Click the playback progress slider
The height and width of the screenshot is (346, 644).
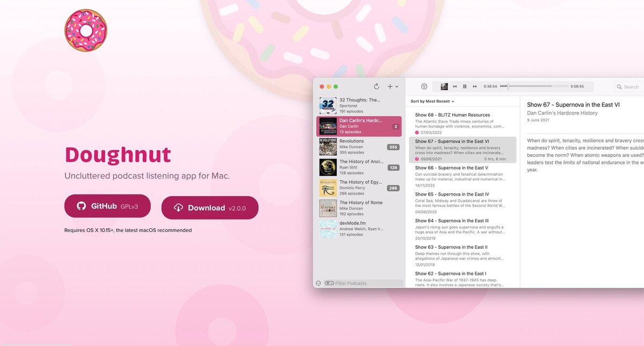[534, 86]
